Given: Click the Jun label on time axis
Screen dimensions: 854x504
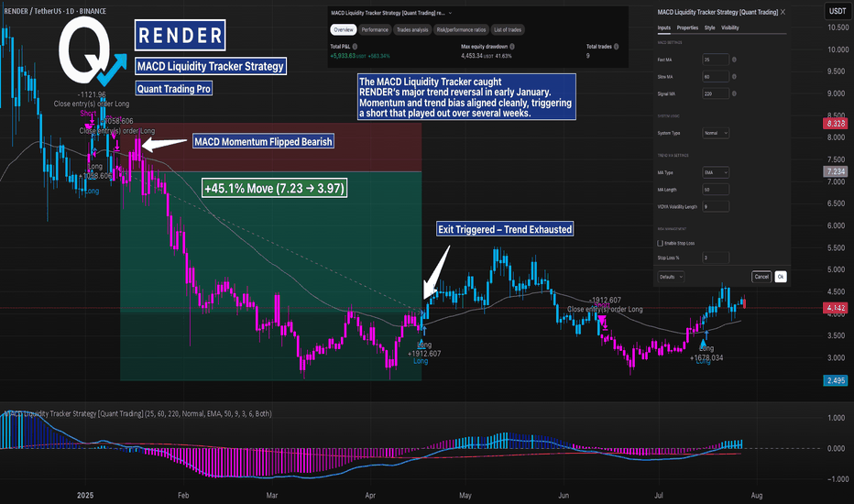Looking at the screenshot, I should click(x=564, y=495).
